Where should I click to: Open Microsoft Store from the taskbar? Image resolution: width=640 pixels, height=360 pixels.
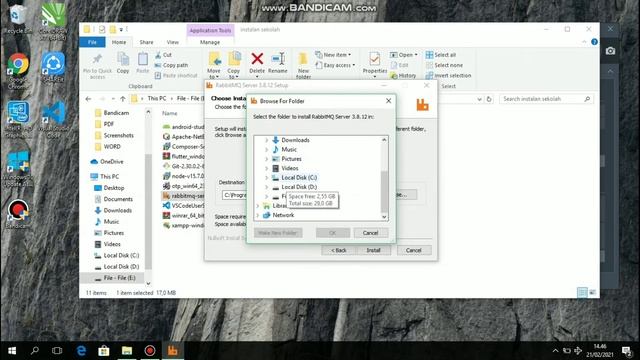tap(104, 351)
